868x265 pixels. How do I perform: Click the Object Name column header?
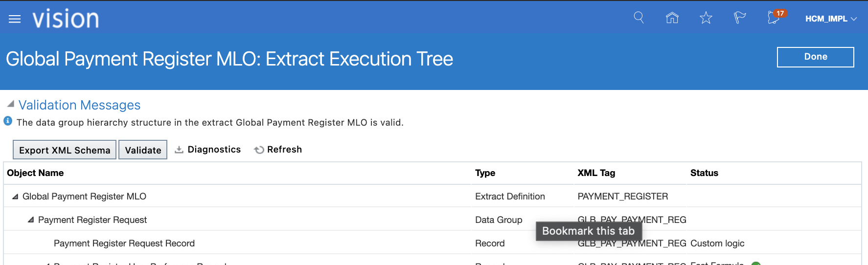pyautogui.click(x=35, y=173)
